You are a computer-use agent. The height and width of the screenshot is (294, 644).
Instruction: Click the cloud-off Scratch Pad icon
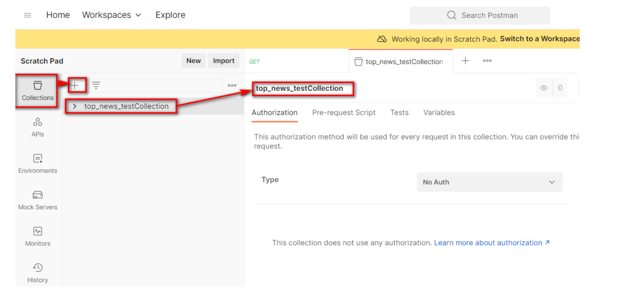pyautogui.click(x=382, y=39)
